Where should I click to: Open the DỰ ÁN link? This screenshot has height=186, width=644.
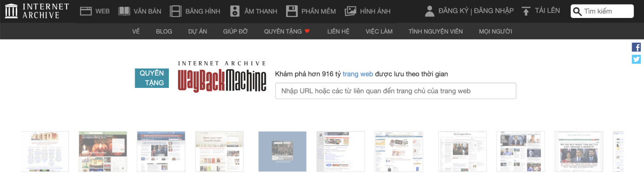(198, 31)
